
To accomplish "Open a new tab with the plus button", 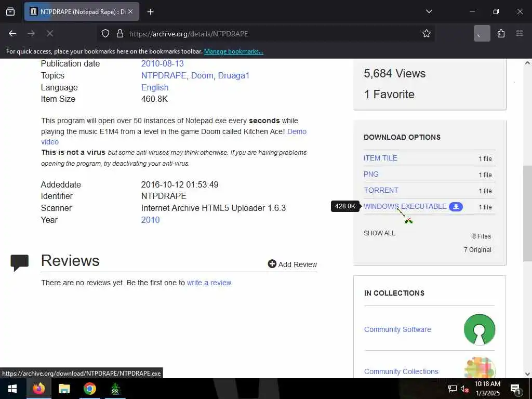I will [x=150, y=12].
